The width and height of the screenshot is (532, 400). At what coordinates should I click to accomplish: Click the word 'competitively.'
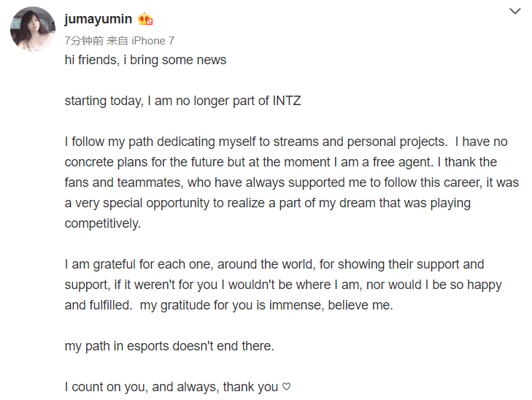click(102, 223)
